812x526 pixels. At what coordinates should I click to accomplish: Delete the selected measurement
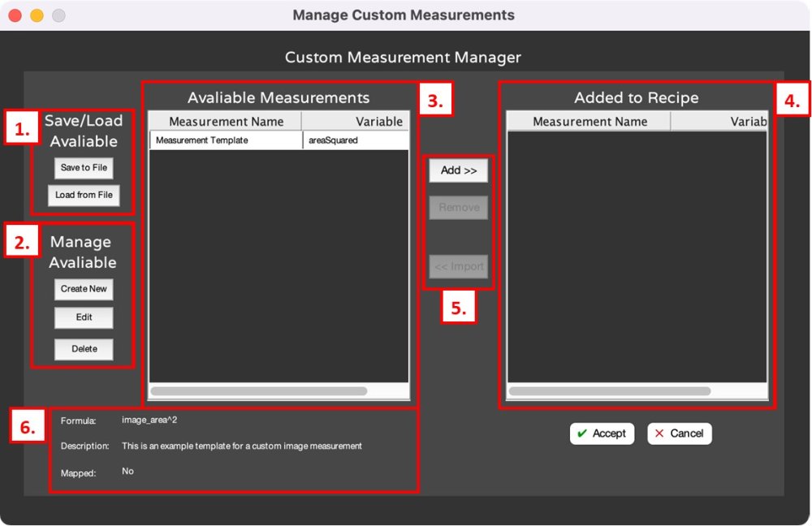point(84,349)
